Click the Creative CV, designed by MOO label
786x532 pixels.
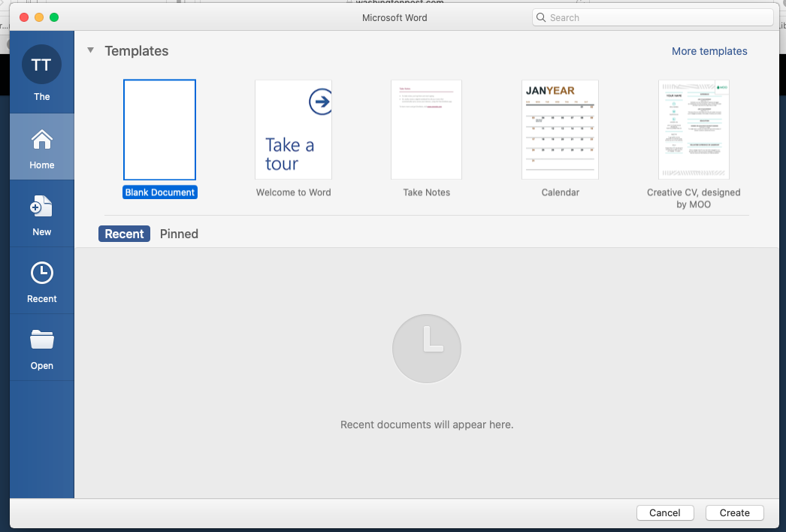694,198
